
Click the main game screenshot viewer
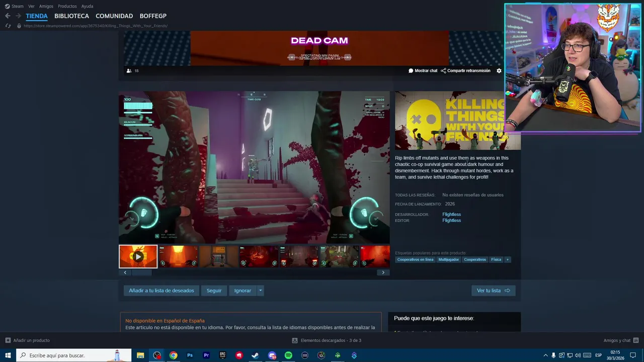coord(254,167)
